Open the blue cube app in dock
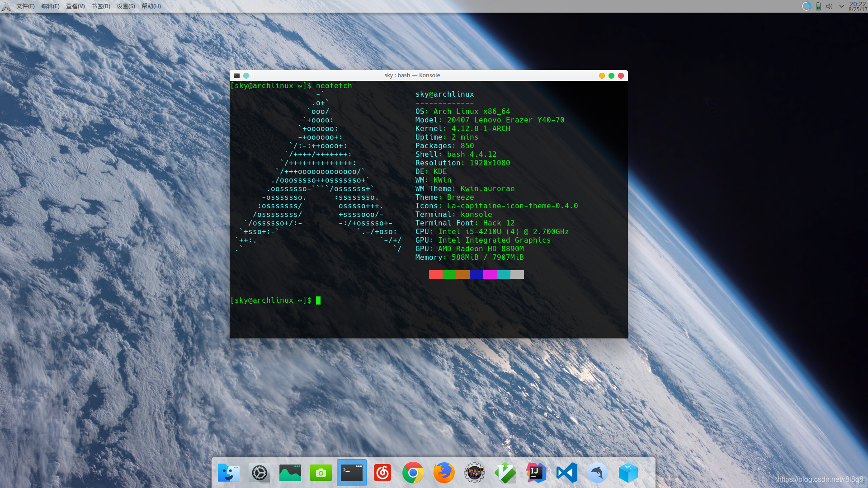Image resolution: width=868 pixels, height=488 pixels. pyautogui.click(x=628, y=473)
